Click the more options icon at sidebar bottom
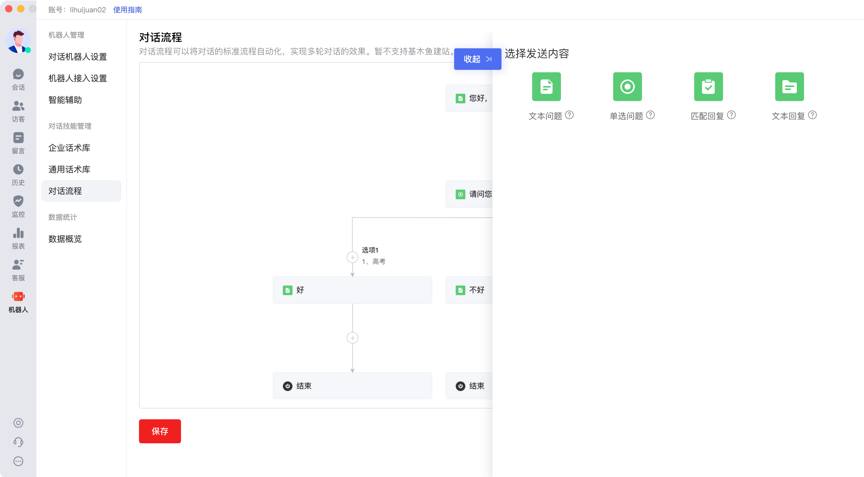The image size is (864, 477). (18, 462)
